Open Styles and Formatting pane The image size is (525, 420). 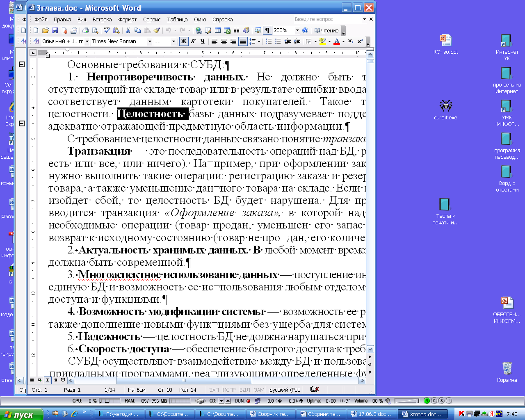pyautogui.click(x=36, y=41)
